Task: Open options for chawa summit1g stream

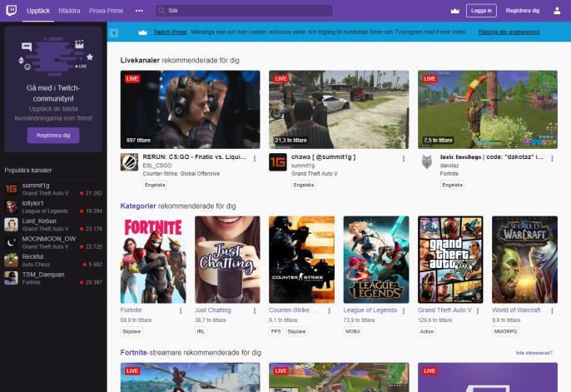Action: (x=404, y=159)
